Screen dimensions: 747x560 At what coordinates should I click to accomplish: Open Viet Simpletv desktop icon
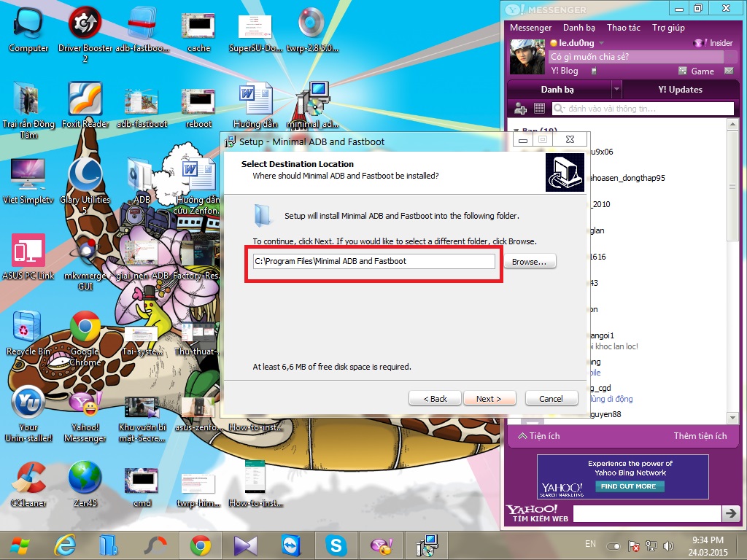tap(28, 181)
